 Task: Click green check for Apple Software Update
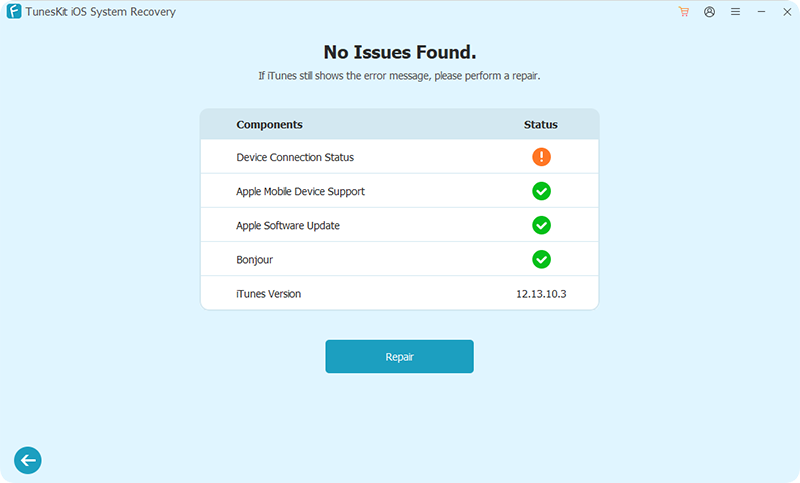(x=541, y=225)
